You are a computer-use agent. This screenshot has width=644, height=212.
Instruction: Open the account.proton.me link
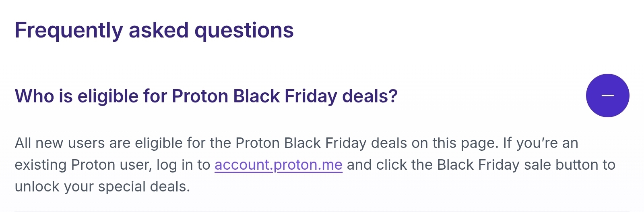click(279, 165)
